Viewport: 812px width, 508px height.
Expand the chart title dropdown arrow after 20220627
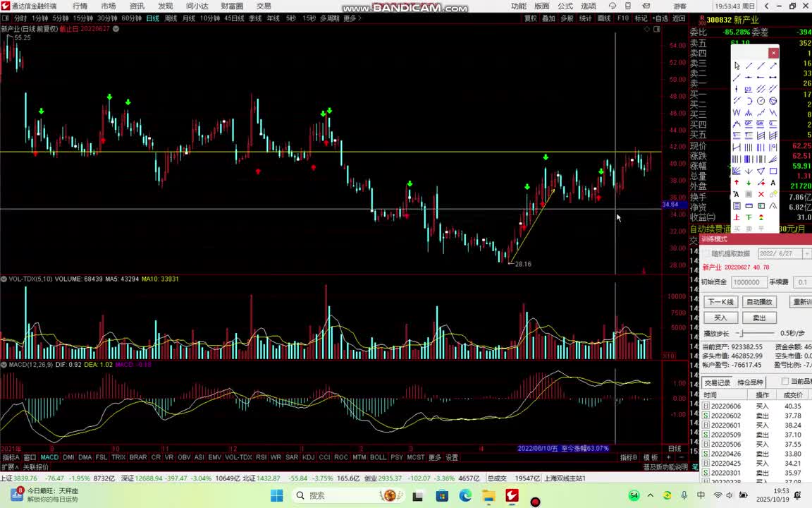[x=116, y=29]
